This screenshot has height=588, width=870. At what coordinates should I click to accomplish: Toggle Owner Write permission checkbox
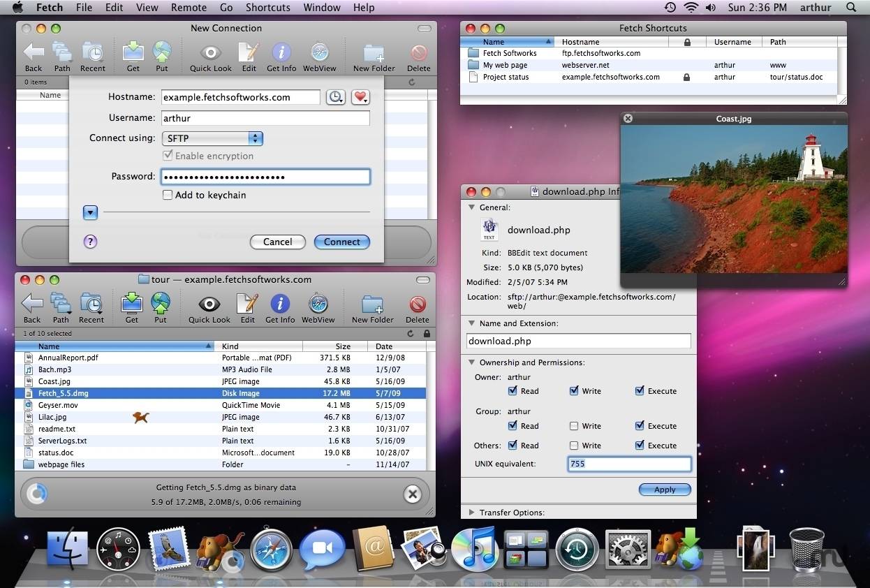[x=574, y=391]
